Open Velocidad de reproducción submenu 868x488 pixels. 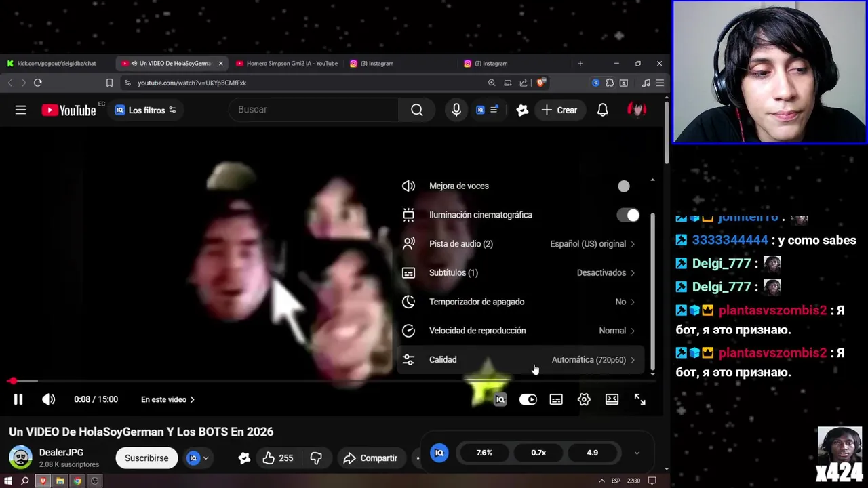[520, 331]
